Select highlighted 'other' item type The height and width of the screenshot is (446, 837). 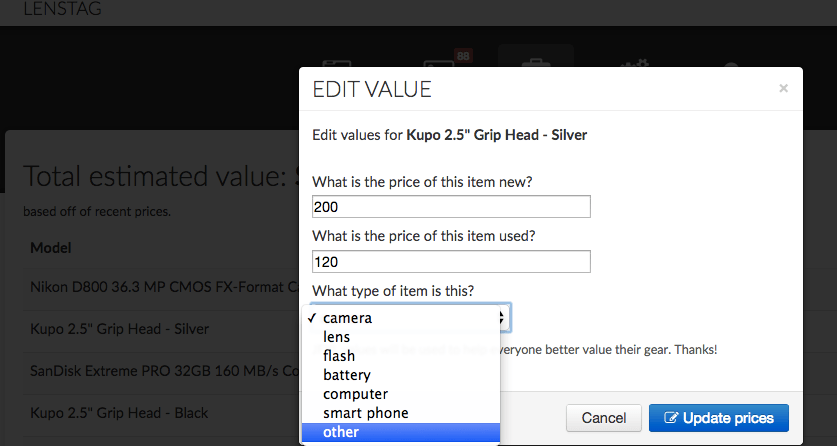tap(342, 432)
